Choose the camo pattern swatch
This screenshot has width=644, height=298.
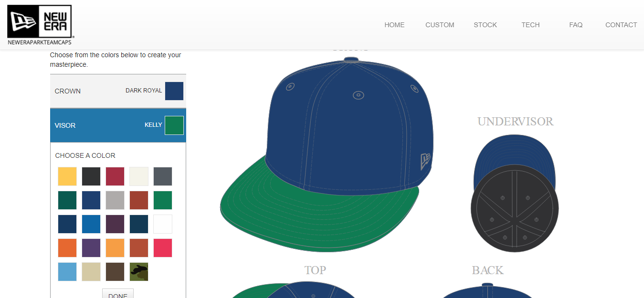coord(139,272)
